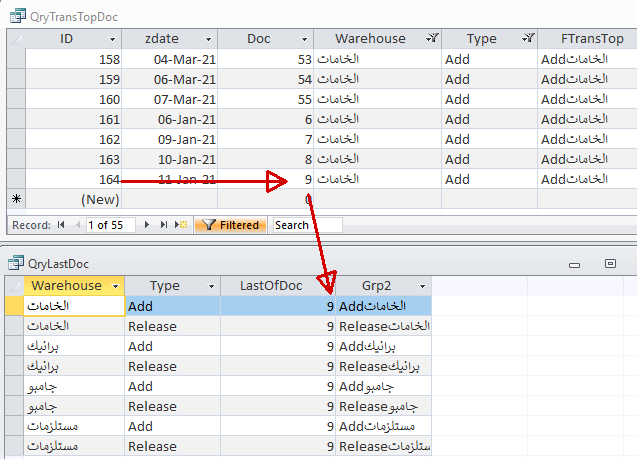Image resolution: width=637 pixels, height=459 pixels.
Task: Click Release type cell for مستلزمات
Action: [172, 446]
